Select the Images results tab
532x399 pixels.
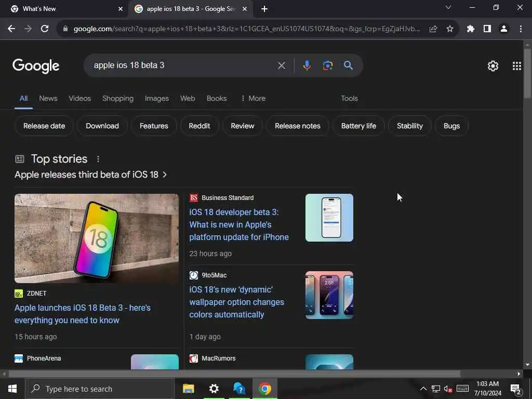[x=157, y=98]
